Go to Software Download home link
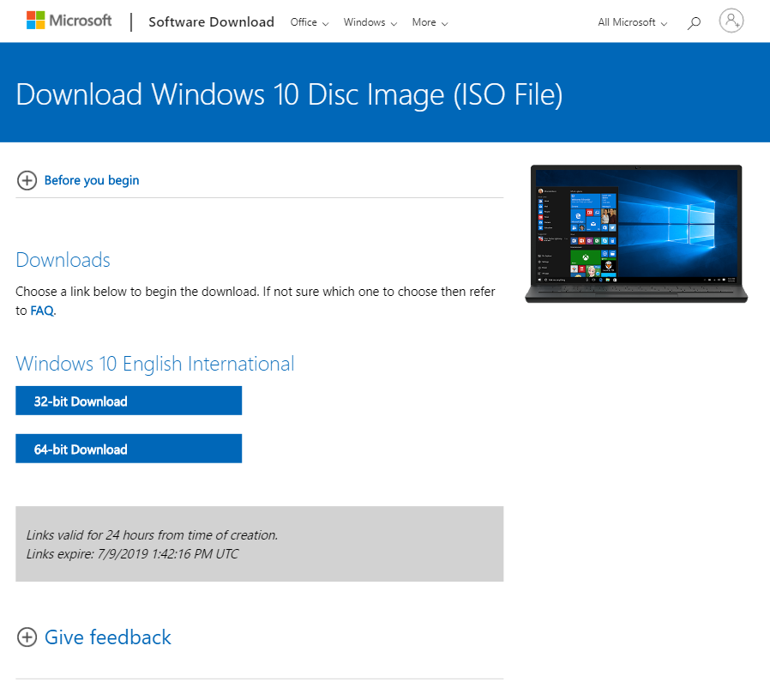The height and width of the screenshot is (700, 770). [x=211, y=22]
